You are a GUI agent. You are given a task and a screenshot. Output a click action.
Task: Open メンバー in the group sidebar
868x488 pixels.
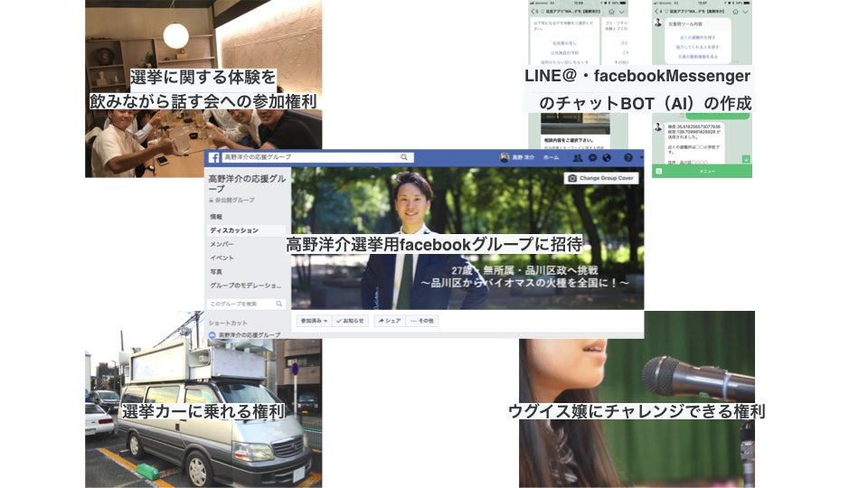tap(222, 244)
